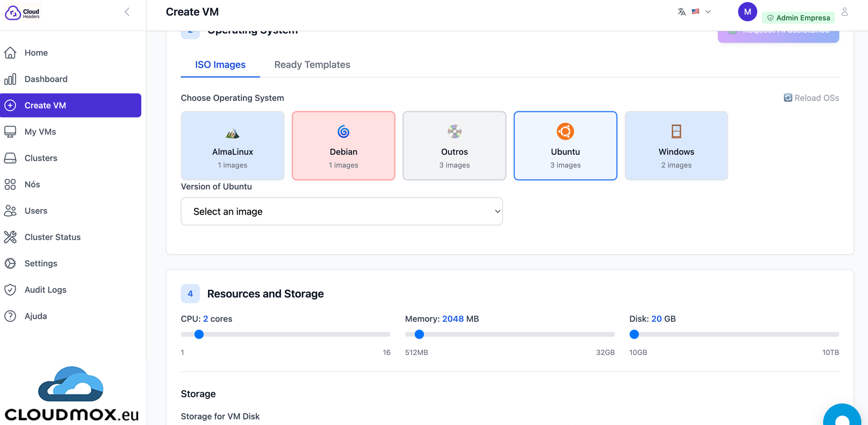Click the purple M user avatar
The height and width of the screenshot is (425, 868).
[x=747, y=12]
